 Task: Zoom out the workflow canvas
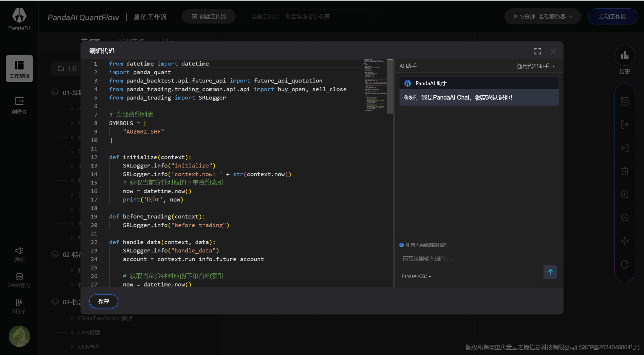coord(625,218)
